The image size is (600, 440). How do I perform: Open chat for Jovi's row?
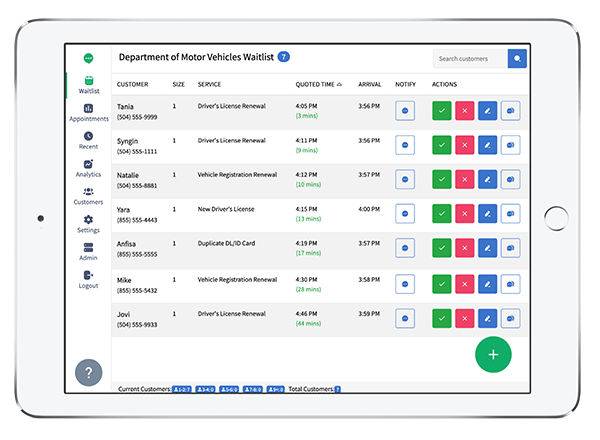click(510, 318)
